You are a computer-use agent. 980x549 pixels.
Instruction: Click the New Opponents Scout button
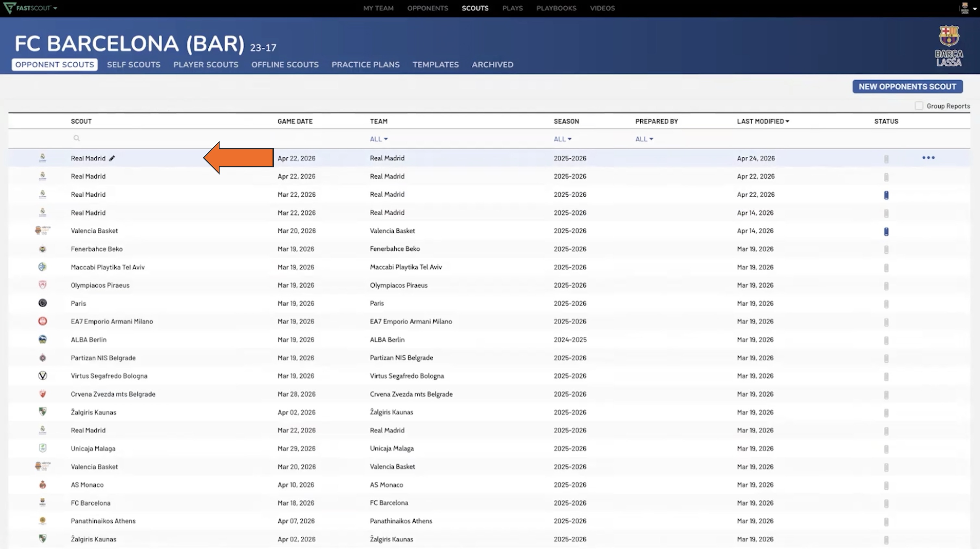(907, 86)
